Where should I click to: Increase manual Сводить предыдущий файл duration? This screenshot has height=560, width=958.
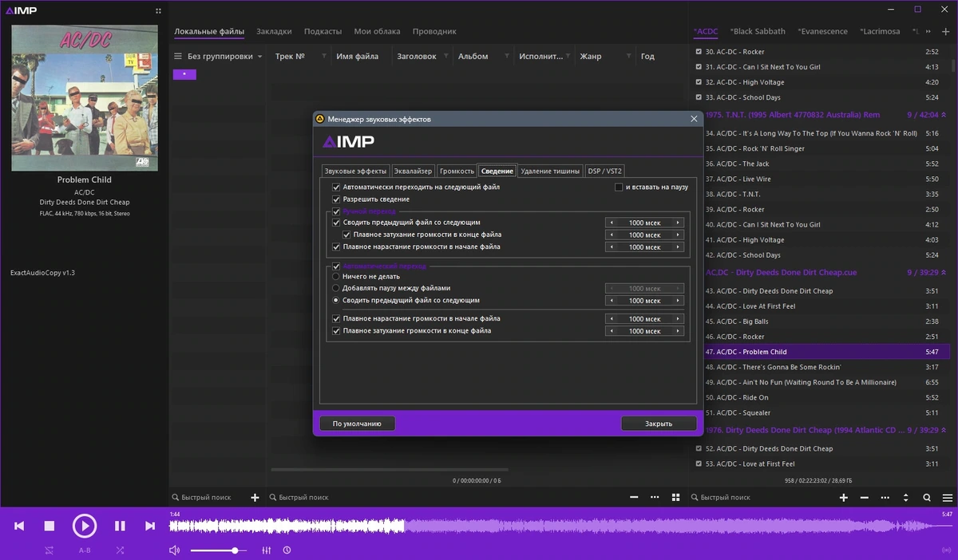678,223
